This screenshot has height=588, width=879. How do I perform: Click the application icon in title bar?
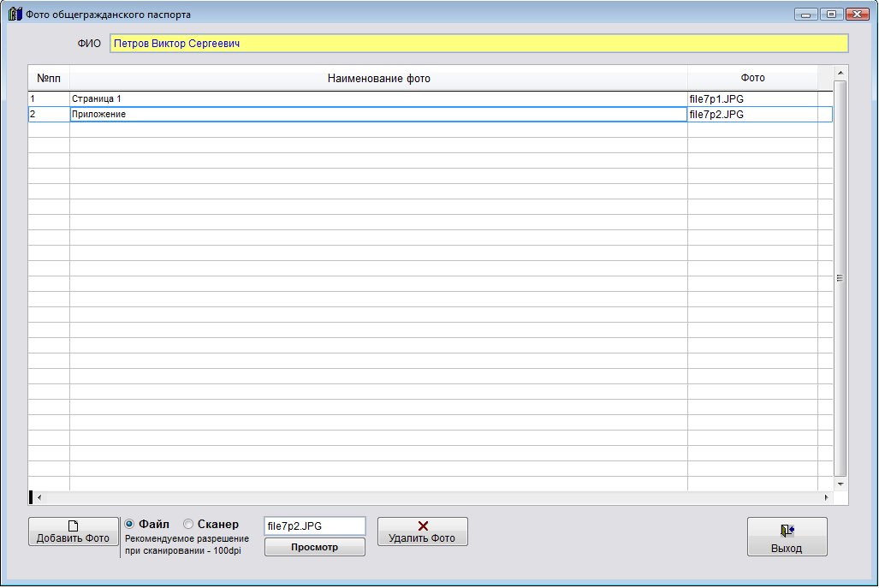15,14
